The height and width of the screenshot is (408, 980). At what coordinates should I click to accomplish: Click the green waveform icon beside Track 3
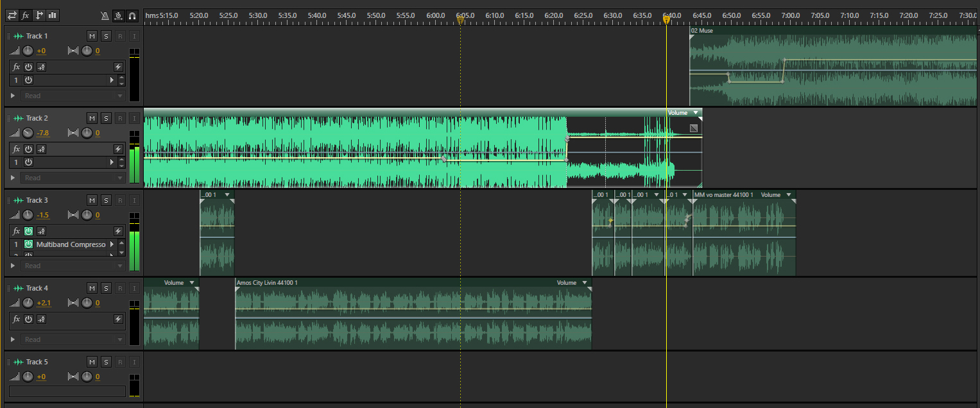[17, 200]
